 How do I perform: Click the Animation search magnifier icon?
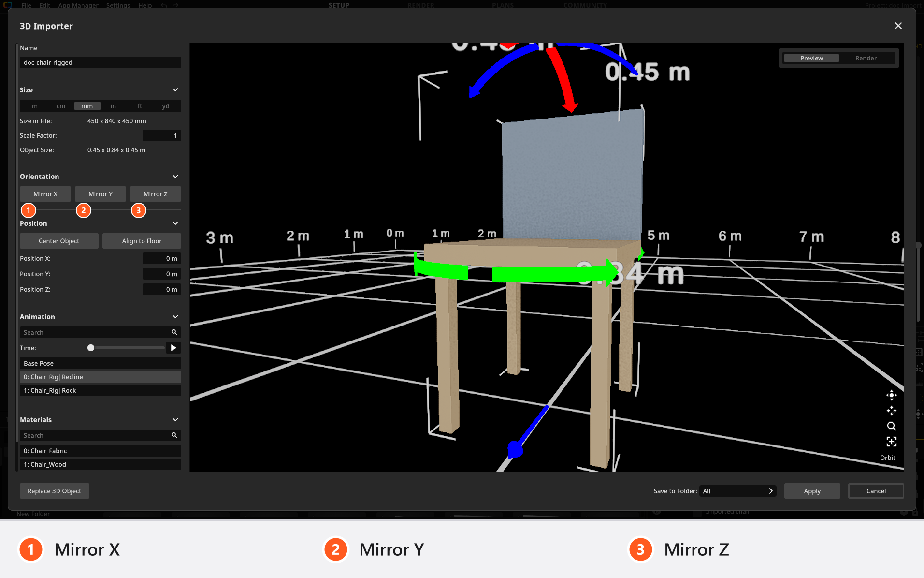[x=174, y=332]
